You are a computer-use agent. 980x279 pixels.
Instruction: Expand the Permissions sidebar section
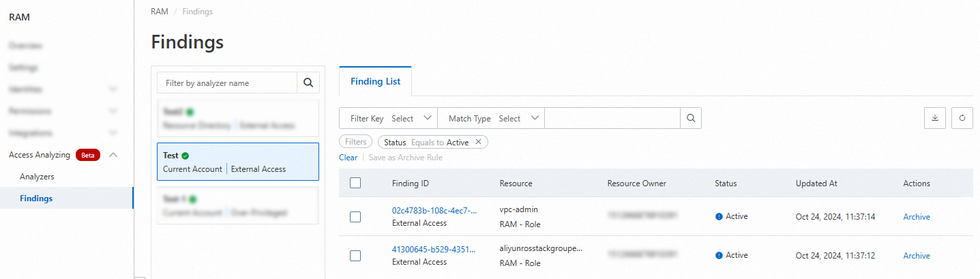point(113,111)
